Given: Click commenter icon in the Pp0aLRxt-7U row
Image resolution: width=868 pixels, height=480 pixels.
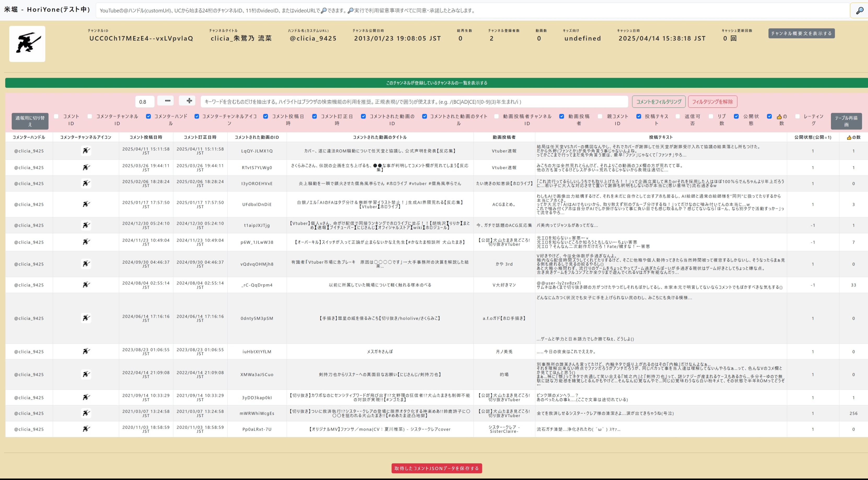Looking at the screenshot, I should coord(86,429).
